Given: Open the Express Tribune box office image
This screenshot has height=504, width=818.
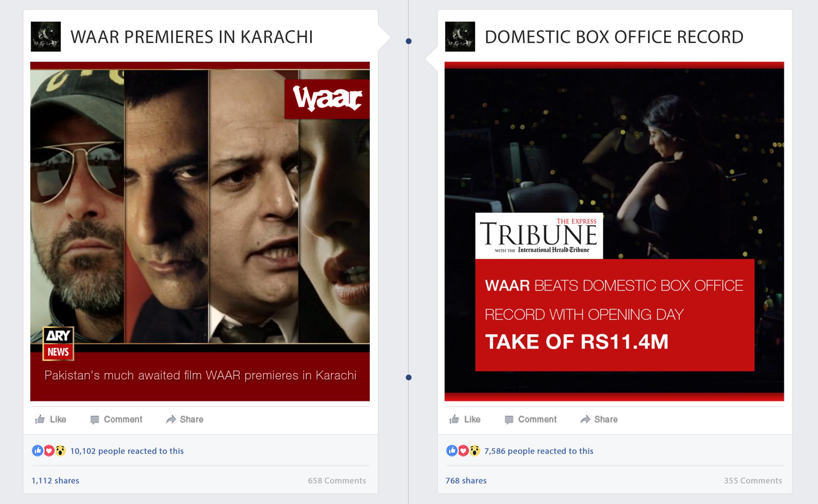Looking at the screenshot, I should point(614,231).
